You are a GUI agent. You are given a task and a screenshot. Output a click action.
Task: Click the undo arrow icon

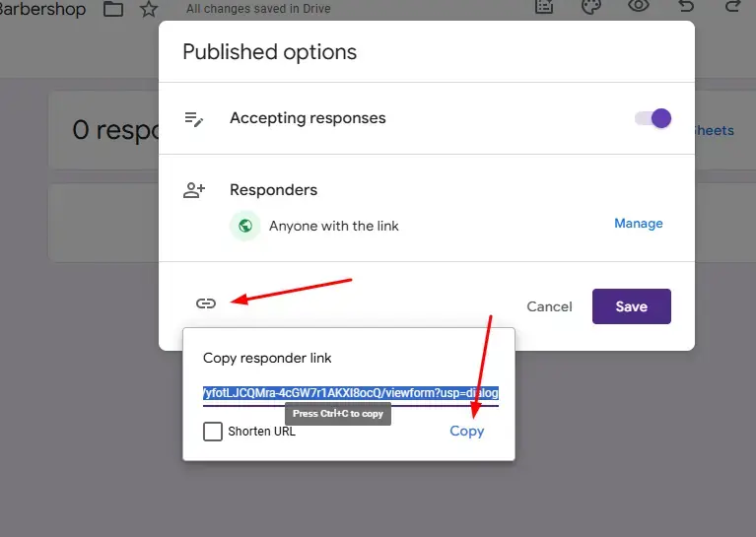686,6
